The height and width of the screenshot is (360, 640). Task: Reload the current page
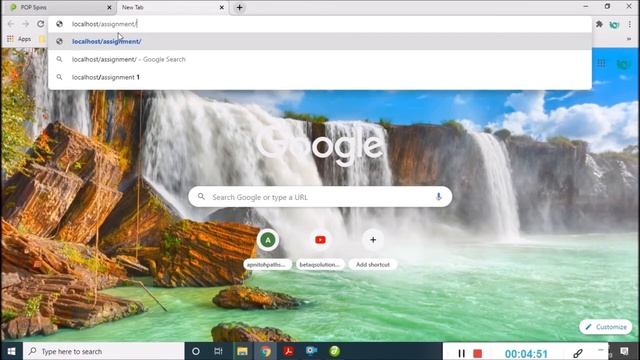[x=40, y=24]
